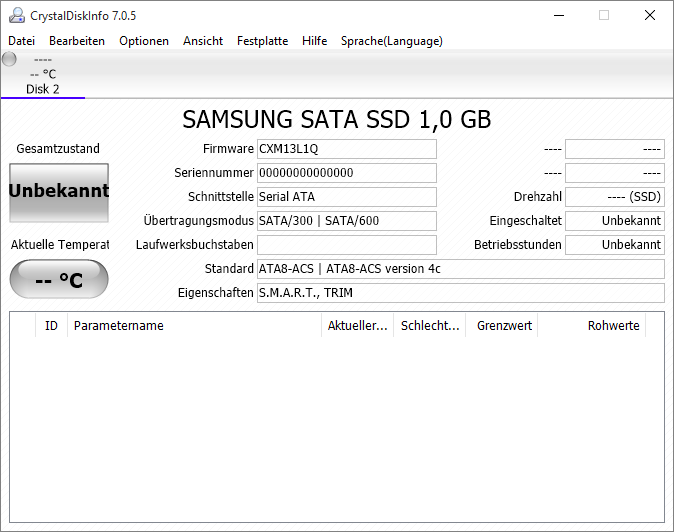Screen dimensions: 674x532
Task: Open the Festplatte menu
Action: 263,41
